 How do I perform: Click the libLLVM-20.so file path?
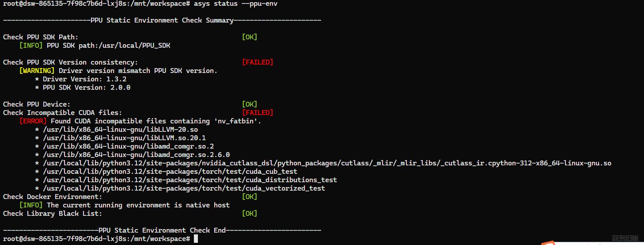click(x=120, y=130)
